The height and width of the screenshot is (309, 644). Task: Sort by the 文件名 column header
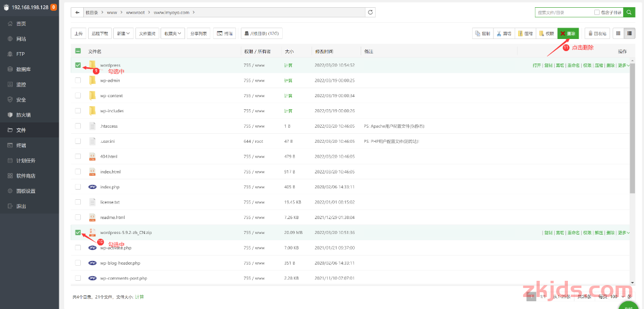pos(95,52)
